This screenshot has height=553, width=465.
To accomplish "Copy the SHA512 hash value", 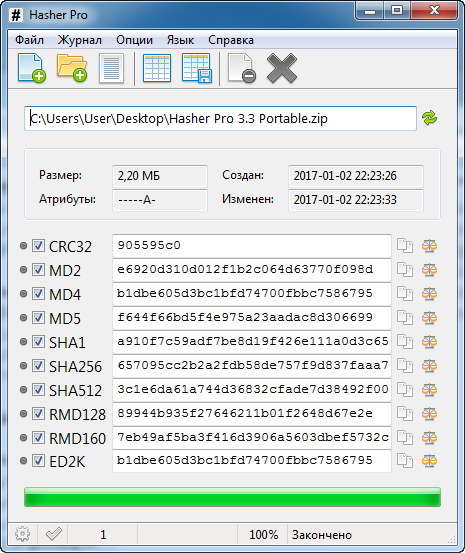I will click(x=405, y=390).
